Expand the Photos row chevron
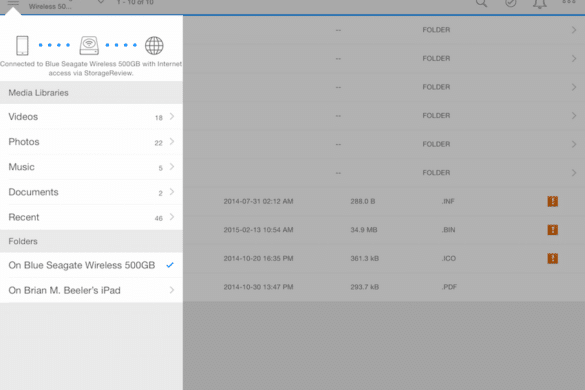Screen dimensions: 585x390 (172, 141)
